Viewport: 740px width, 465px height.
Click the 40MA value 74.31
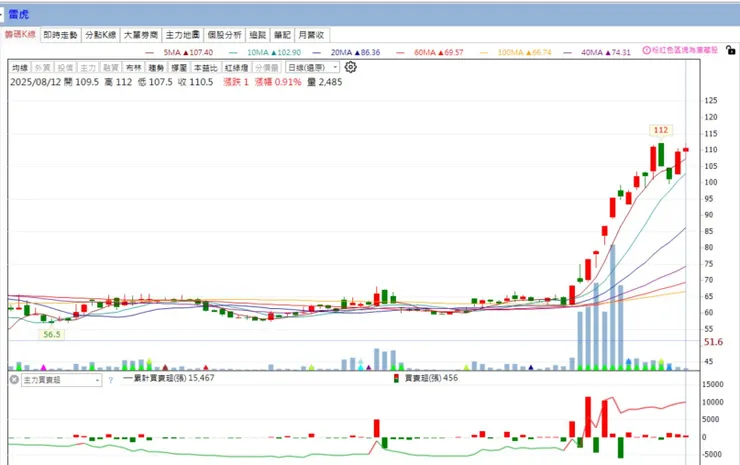tap(621, 52)
